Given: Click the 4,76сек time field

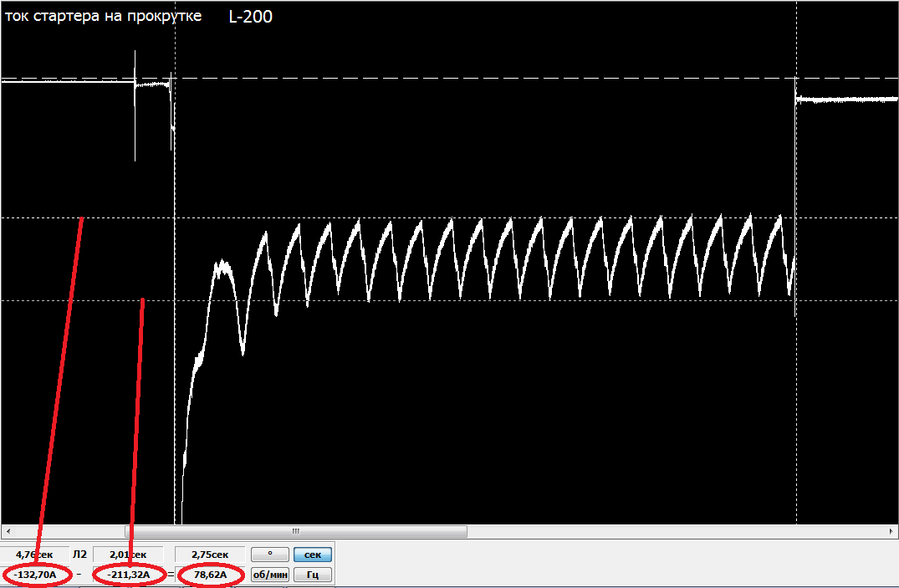Looking at the screenshot, I should click(x=34, y=555).
